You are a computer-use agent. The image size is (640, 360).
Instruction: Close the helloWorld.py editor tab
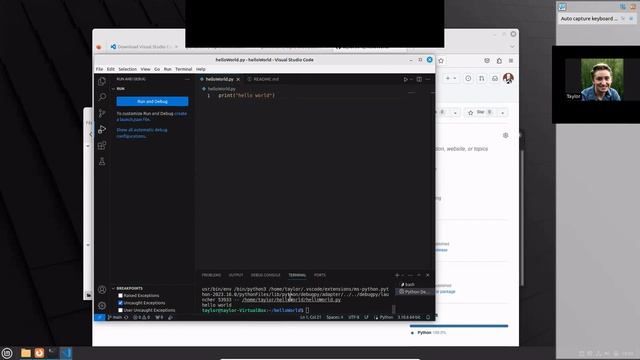click(238, 79)
